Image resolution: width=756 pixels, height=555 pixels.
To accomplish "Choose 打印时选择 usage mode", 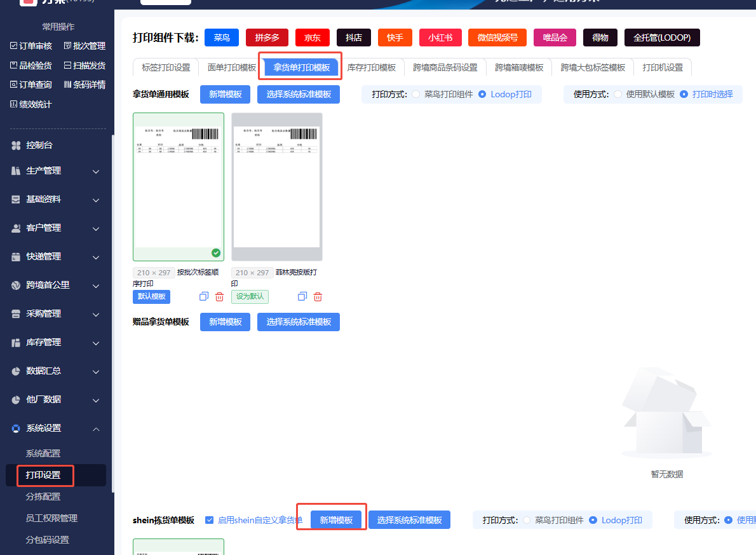I will (684, 94).
